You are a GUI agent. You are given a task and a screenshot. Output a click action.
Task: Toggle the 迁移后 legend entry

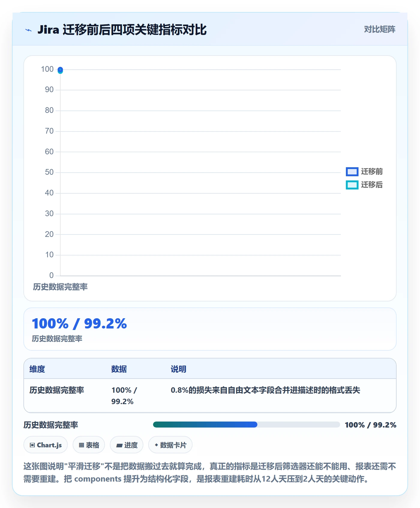point(364,185)
